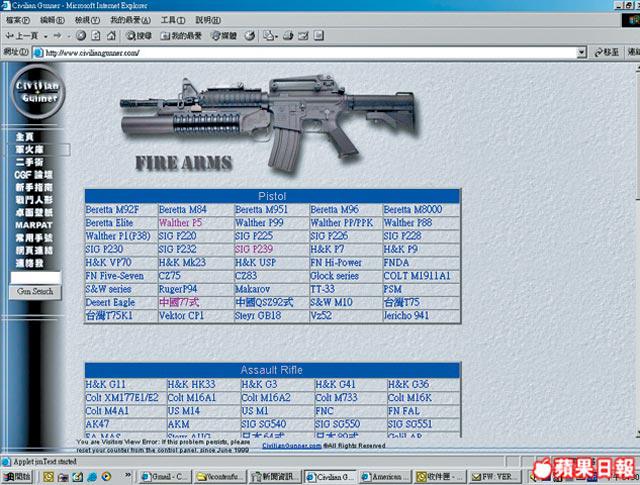640x485 pixels.
Task: Open the Edit (編輯) menu
Action: 52,20
